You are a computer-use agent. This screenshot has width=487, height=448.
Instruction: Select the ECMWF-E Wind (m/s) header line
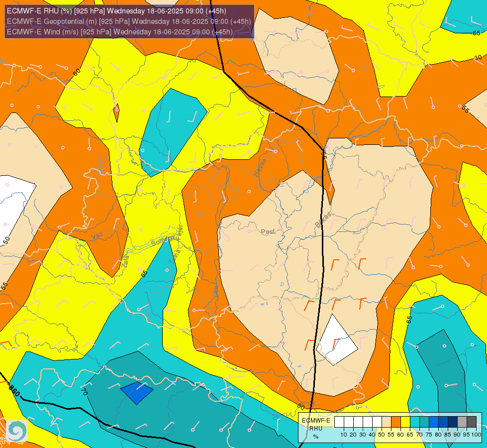coord(119,32)
